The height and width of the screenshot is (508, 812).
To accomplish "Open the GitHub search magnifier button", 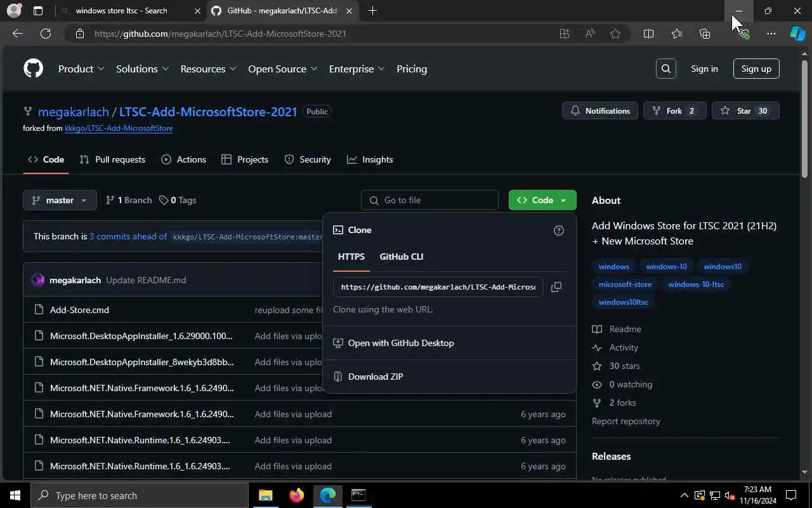I will point(665,69).
